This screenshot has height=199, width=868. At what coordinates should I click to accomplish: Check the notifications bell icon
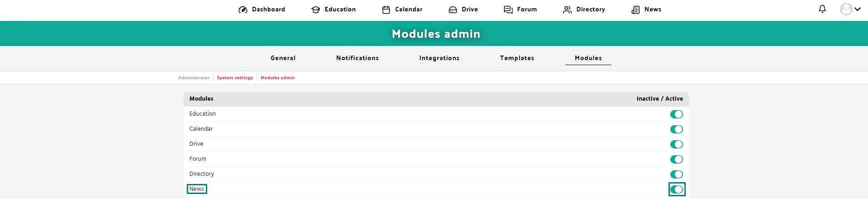[823, 9]
